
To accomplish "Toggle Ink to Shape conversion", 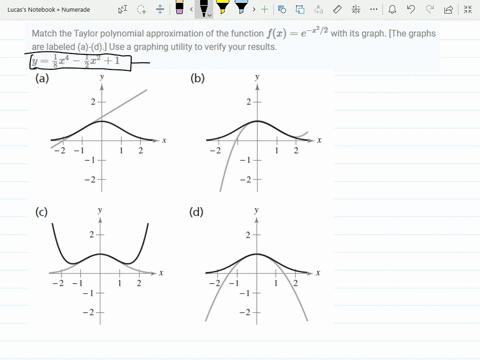I will tap(300, 9).
